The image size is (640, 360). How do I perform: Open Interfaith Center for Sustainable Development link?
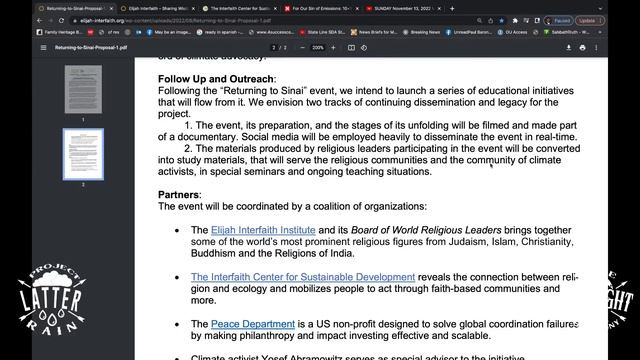(303, 277)
